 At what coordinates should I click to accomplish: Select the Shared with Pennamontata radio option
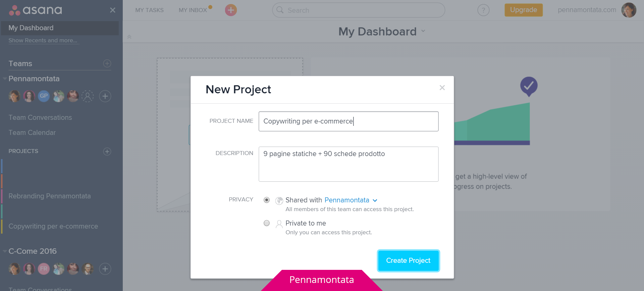tap(267, 200)
